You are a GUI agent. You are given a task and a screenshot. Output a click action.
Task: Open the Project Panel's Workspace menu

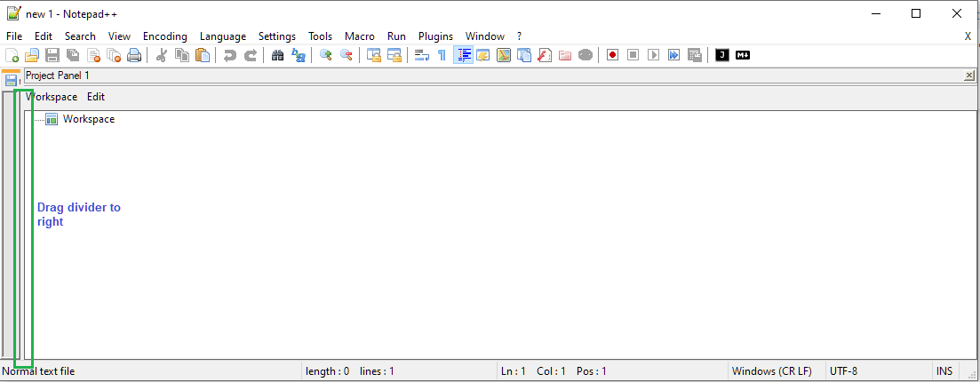coord(52,97)
